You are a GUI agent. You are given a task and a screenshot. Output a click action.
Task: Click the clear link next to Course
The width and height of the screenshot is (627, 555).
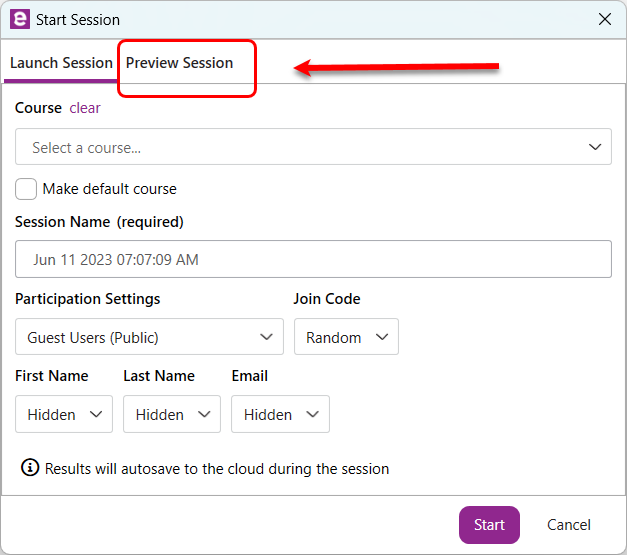[x=85, y=108]
